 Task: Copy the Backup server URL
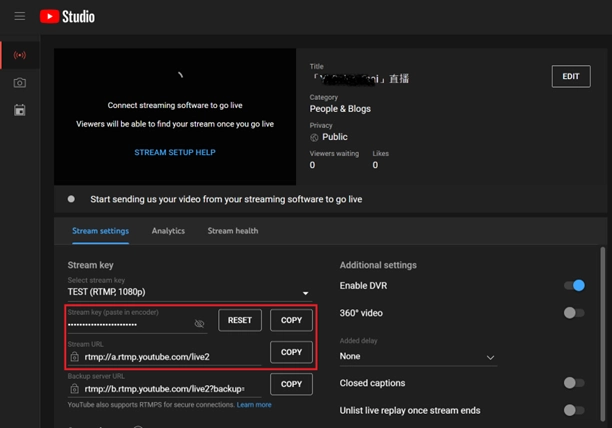(x=291, y=384)
